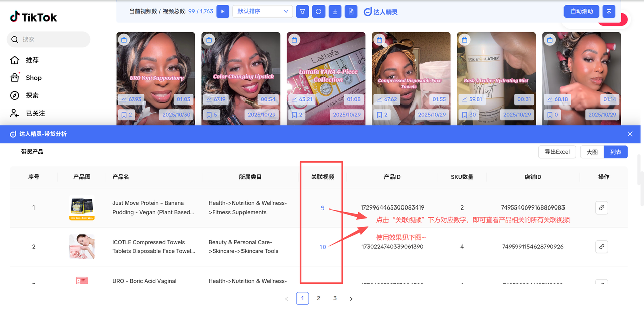The height and width of the screenshot is (313, 644).
Task: Click the 导出Excel button
Action: (557, 152)
